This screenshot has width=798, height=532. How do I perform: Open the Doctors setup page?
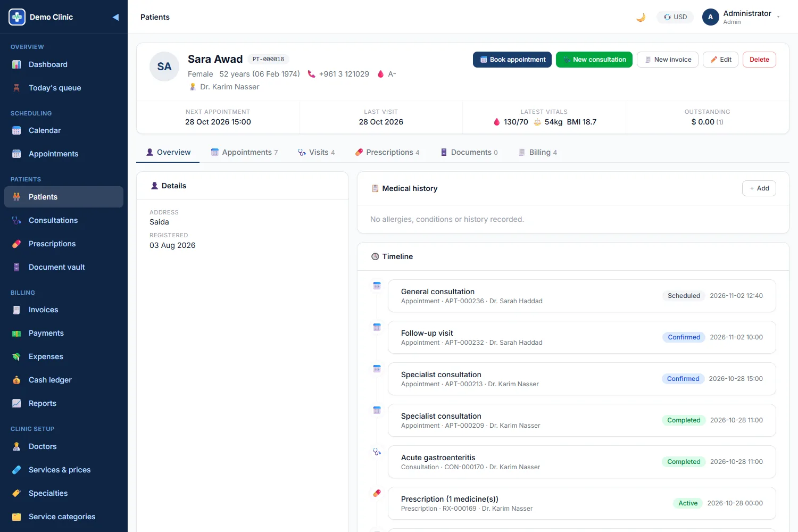pyautogui.click(x=64, y=446)
